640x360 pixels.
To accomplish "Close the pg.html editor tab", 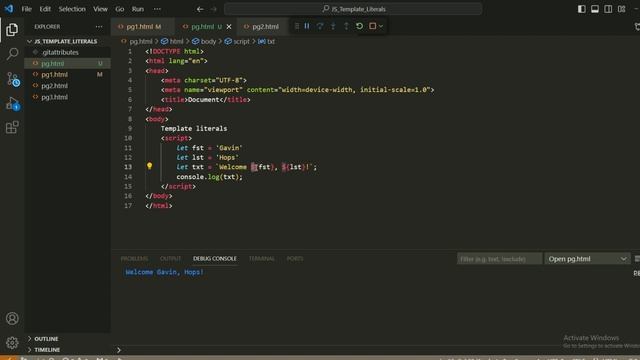I will (x=229, y=27).
